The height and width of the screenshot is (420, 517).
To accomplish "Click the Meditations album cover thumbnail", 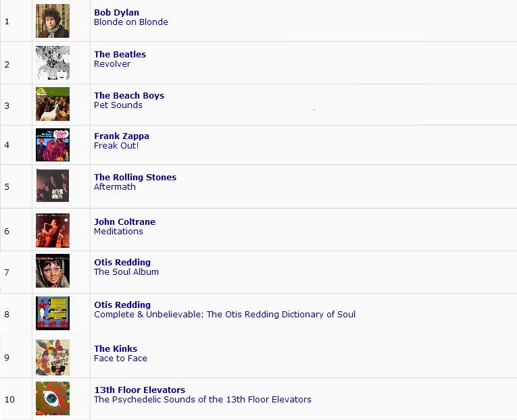I will (52, 230).
